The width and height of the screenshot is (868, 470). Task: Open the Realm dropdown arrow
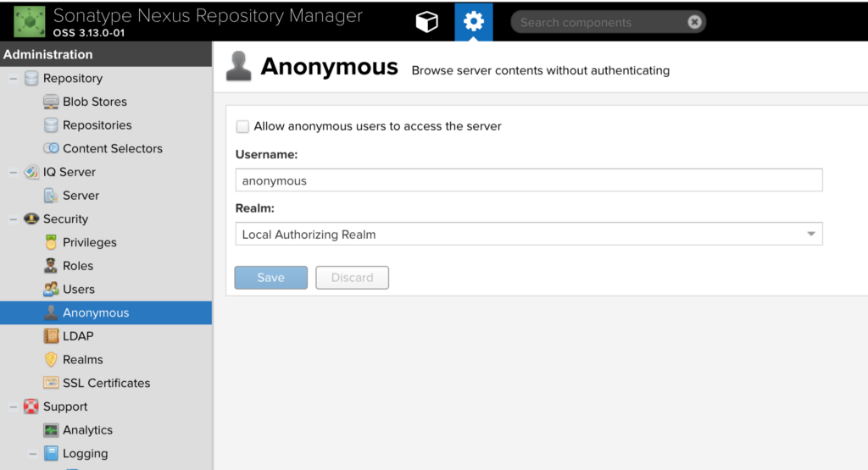coord(811,234)
